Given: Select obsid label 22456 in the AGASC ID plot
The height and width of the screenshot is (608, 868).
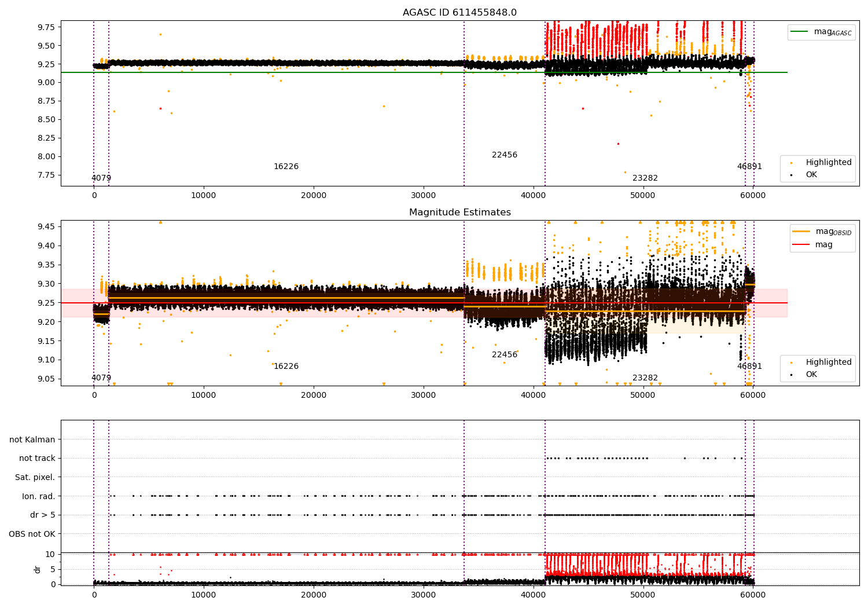Looking at the screenshot, I should [x=505, y=155].
